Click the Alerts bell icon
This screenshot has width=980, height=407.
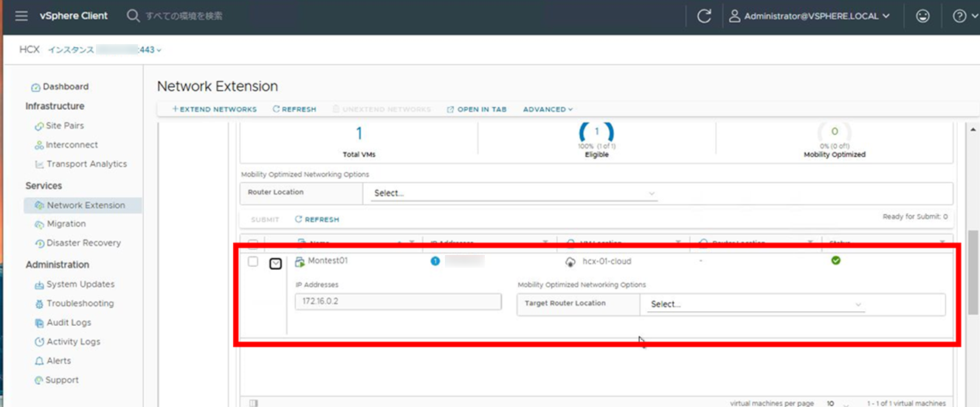pos(40,361)
